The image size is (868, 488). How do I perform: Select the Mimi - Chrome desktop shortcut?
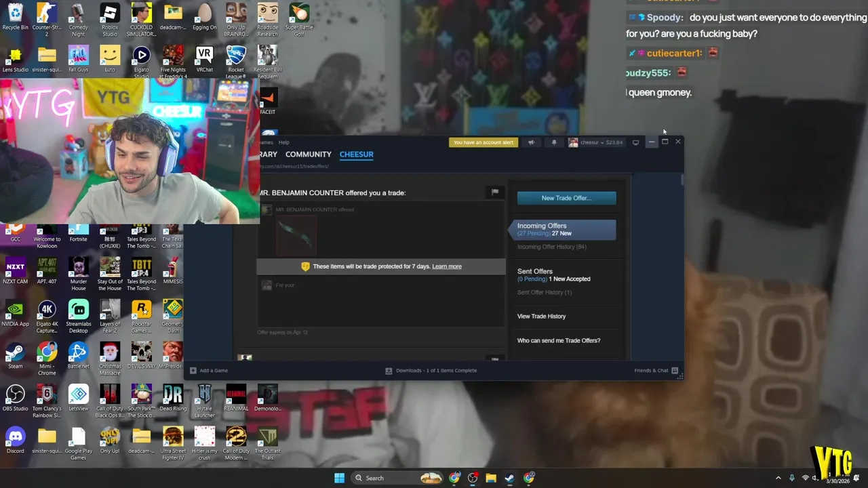click(47, 359)
